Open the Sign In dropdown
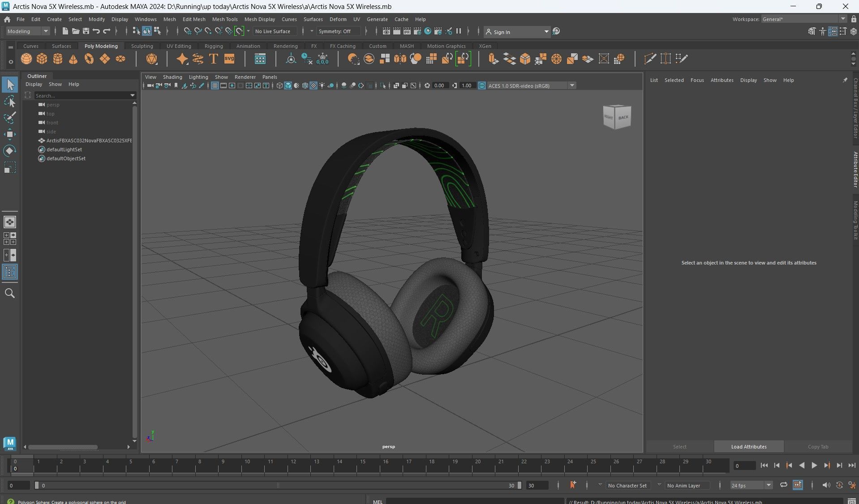This screenshot has width=859, height=504. pyautogui.click(x=517, y=32)
